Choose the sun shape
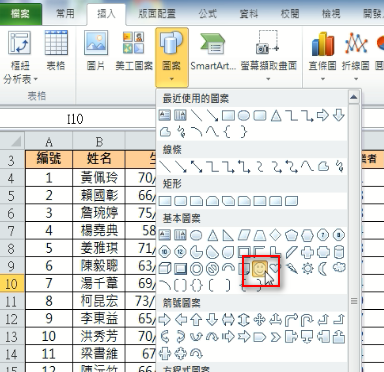Screen dimensions: 384x372 point(307,268)
